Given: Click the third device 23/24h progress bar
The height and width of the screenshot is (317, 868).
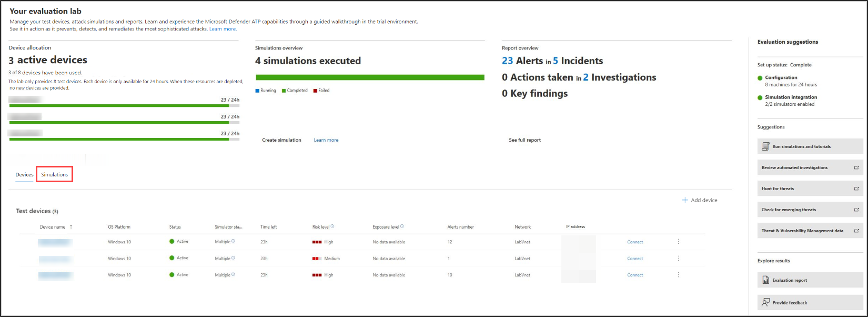Looking at the screenshot, I should coord(124,139).
